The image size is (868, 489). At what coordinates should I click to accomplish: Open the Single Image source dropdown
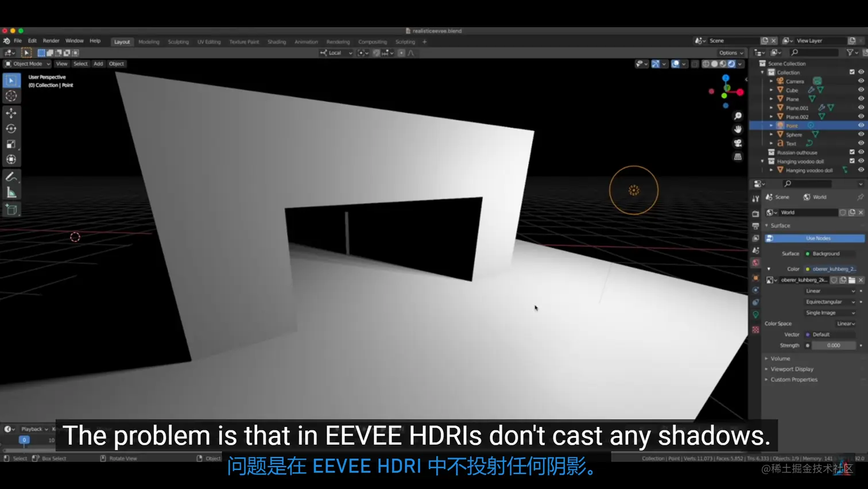point(830,313)
